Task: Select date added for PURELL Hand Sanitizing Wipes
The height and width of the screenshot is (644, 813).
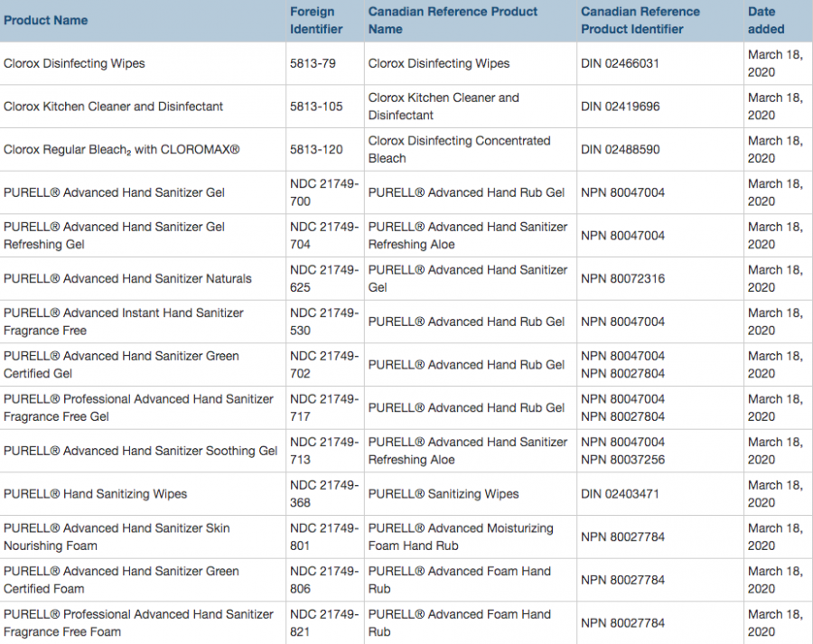Action: 775,494
